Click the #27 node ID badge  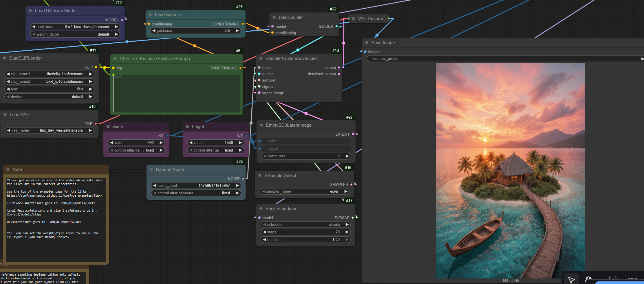pos(350,117)
